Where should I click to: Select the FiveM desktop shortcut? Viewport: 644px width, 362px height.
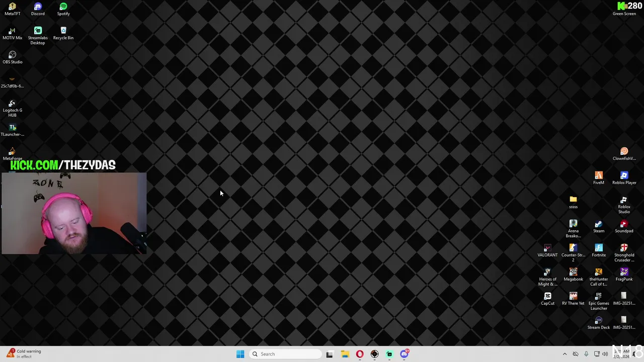(599, 178)
